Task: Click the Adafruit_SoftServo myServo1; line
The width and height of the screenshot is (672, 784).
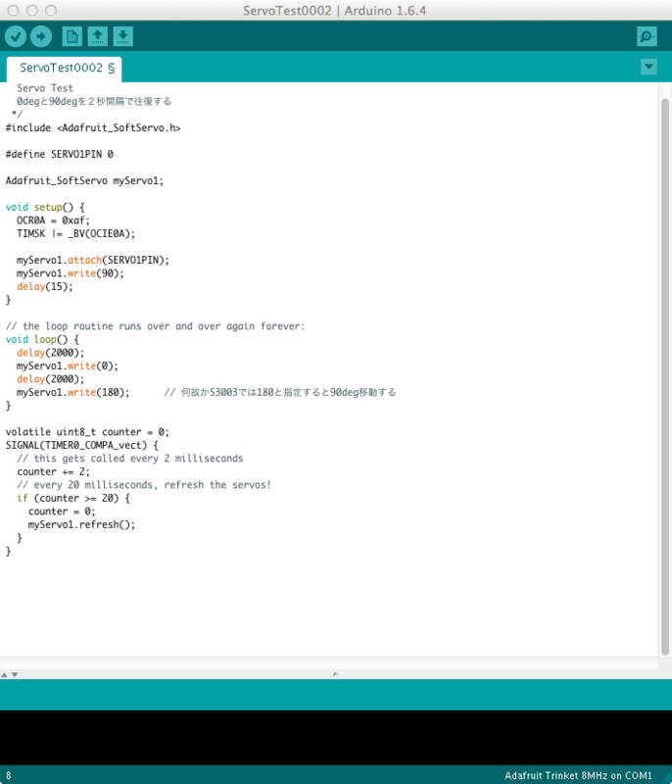Action: (84, 180)
